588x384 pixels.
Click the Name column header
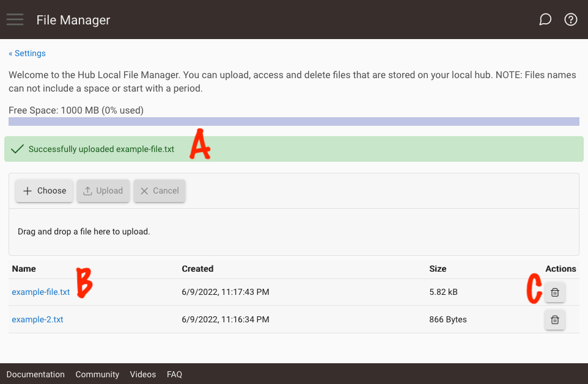click(x=24, y=269)
